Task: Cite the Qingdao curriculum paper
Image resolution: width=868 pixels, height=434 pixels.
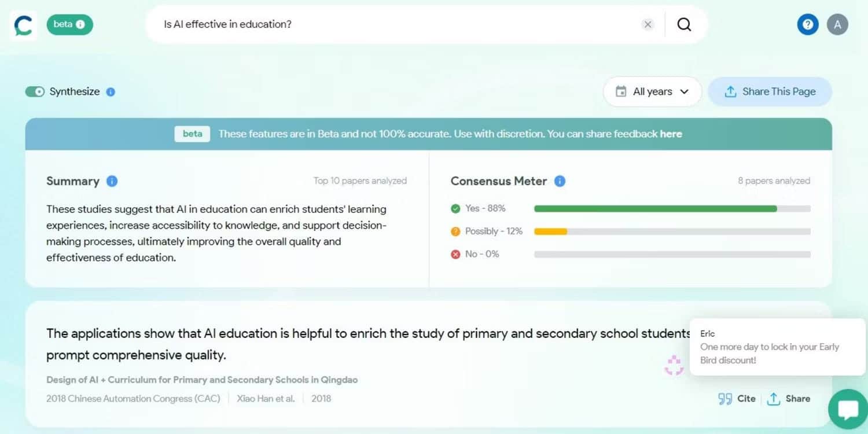Action: tap(737, 399)
